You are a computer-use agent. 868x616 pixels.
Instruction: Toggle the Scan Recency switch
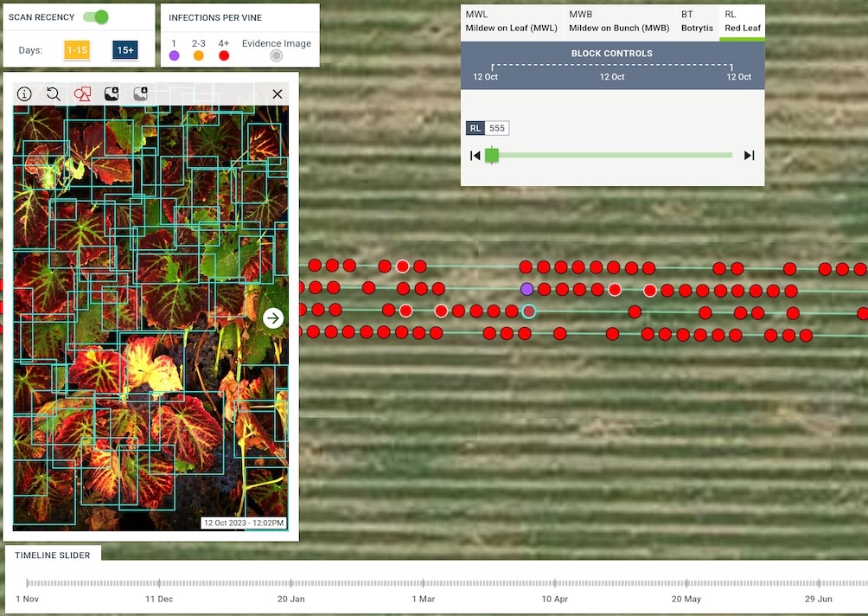coord(96,17)
